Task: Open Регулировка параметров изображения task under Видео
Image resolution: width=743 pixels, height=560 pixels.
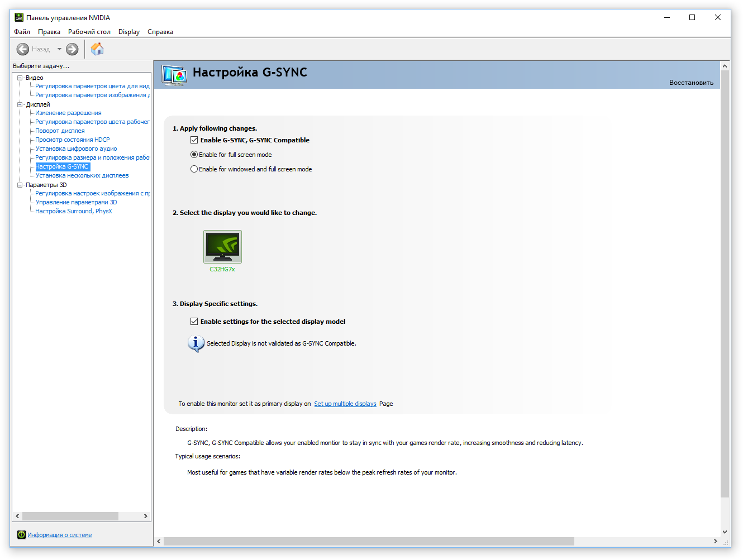Action: pos(93,95)
